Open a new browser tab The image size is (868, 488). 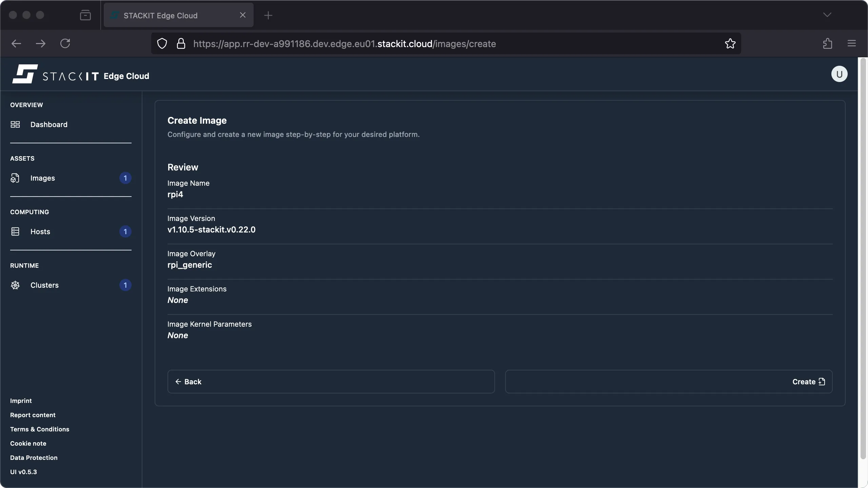[x=268, y=15]
